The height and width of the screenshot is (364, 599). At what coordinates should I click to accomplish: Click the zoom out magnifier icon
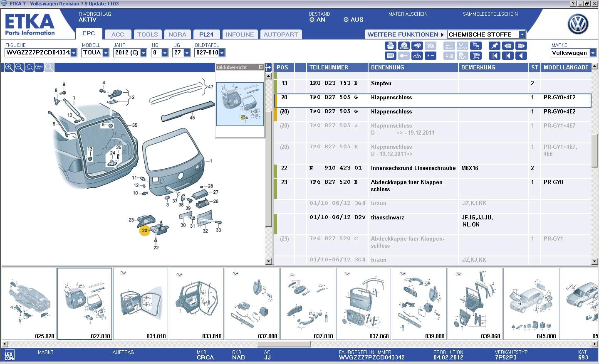coord(19,67)
